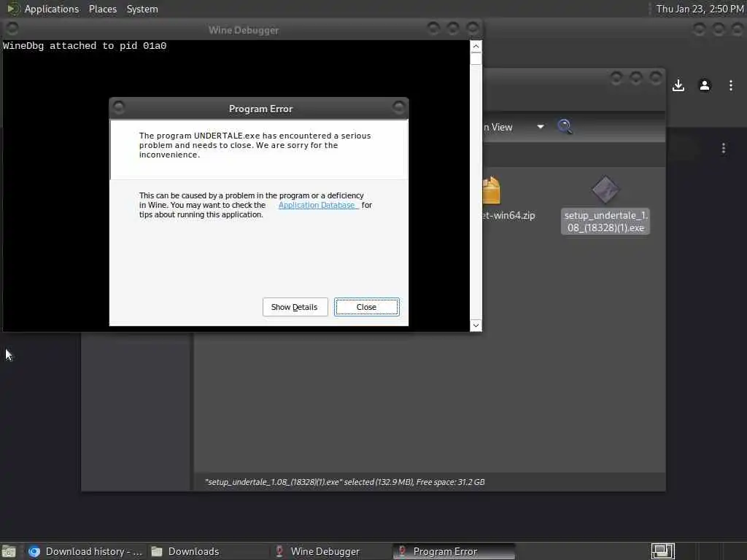
Task: Select the win64.zip archive file
Action: [491, 190]
